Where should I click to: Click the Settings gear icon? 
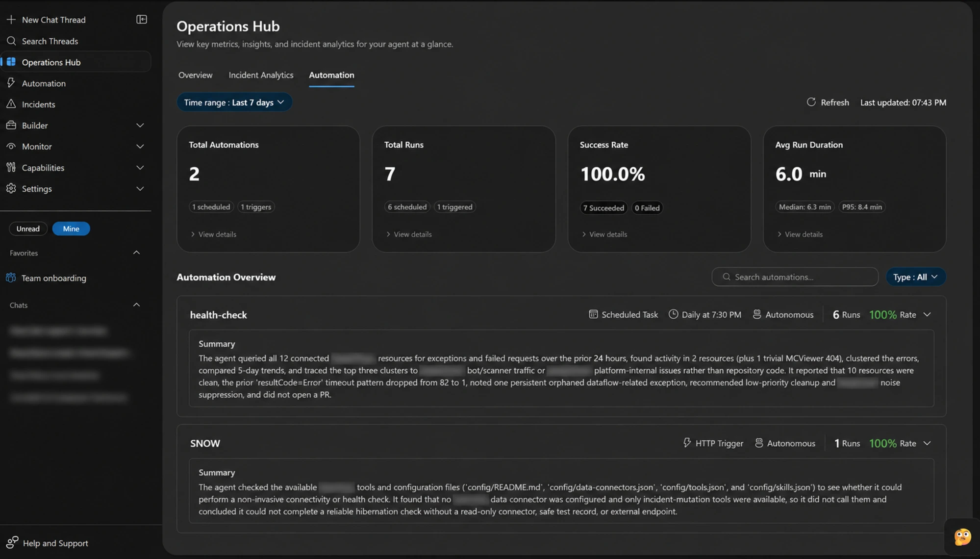coord(11,188)
